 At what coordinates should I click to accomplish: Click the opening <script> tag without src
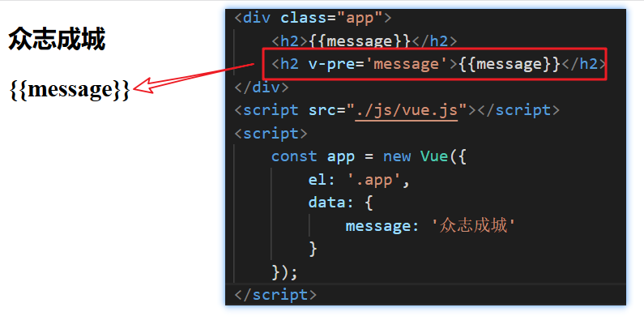271,134
